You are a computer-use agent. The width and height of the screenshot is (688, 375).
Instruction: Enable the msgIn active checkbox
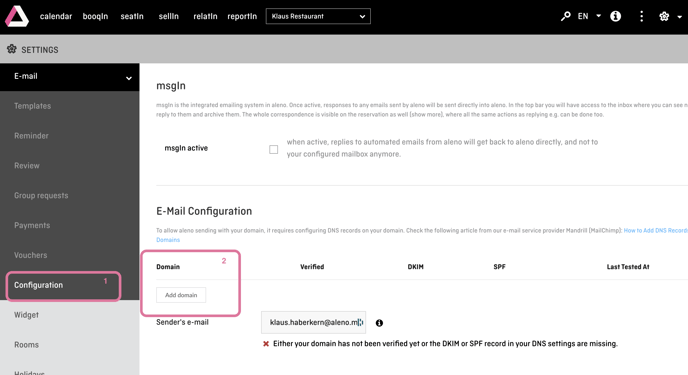click(x=273, y=150)
